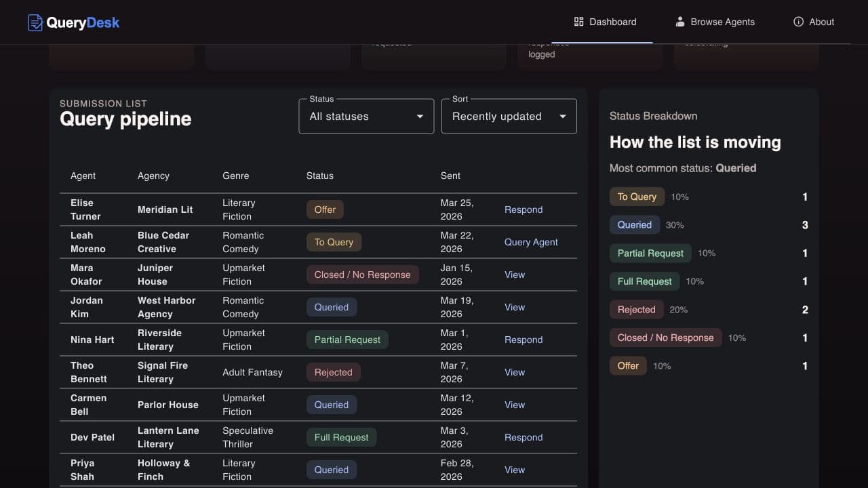Screen dimensions: 868x488
Task: Open the Sort dropdown
Action: [509, 117]
